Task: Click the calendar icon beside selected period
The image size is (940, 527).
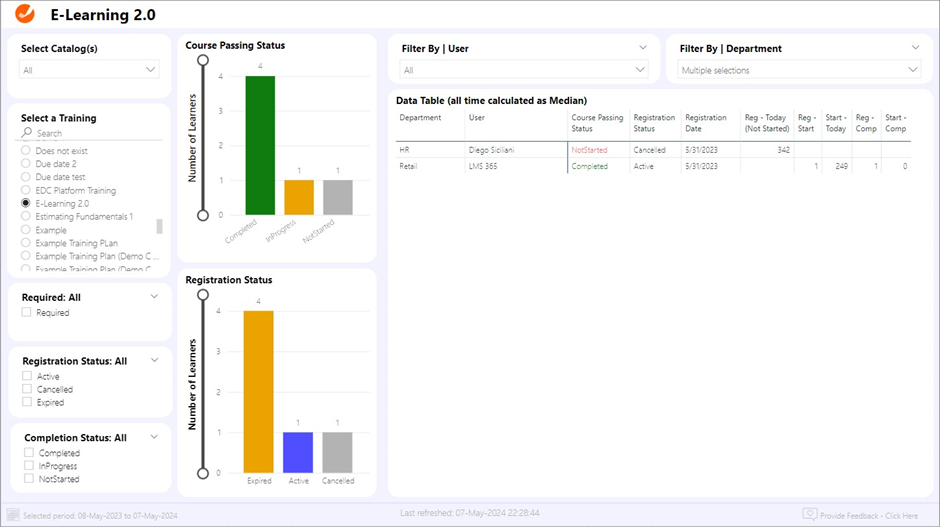Action: pos(13,515)
